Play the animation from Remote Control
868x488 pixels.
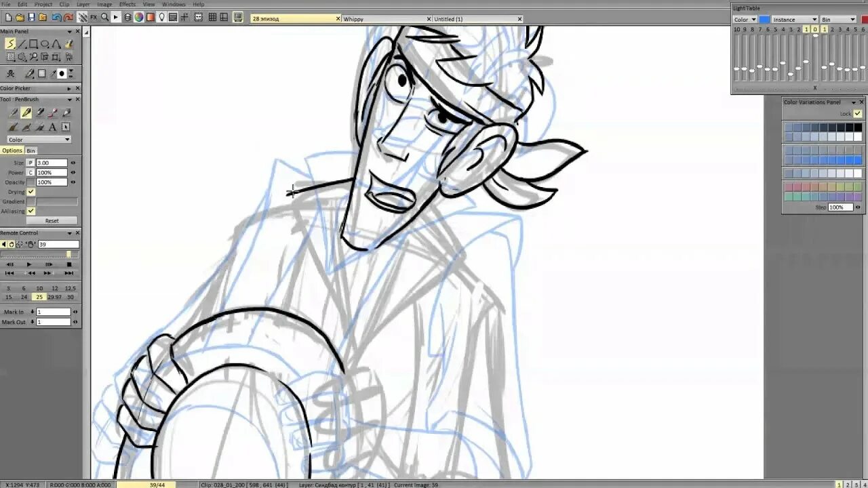point(29,264)
